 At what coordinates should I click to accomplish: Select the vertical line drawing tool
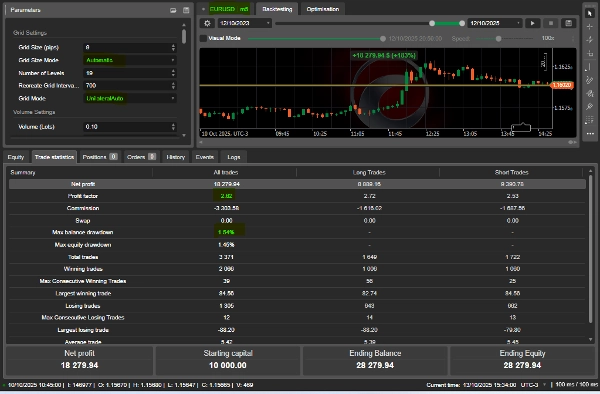(590, 67)
